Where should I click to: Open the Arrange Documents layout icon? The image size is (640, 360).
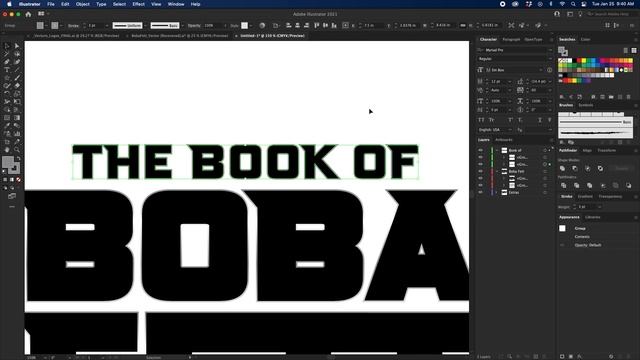click(41, 14)
